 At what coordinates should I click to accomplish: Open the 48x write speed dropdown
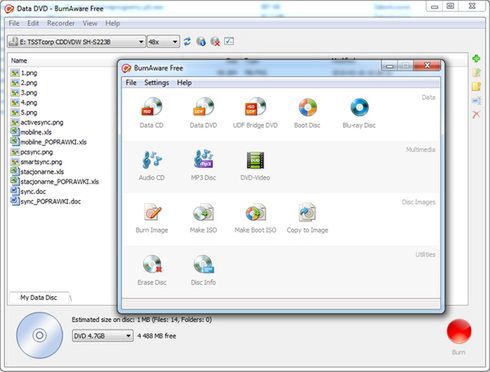tap(163, 42)
